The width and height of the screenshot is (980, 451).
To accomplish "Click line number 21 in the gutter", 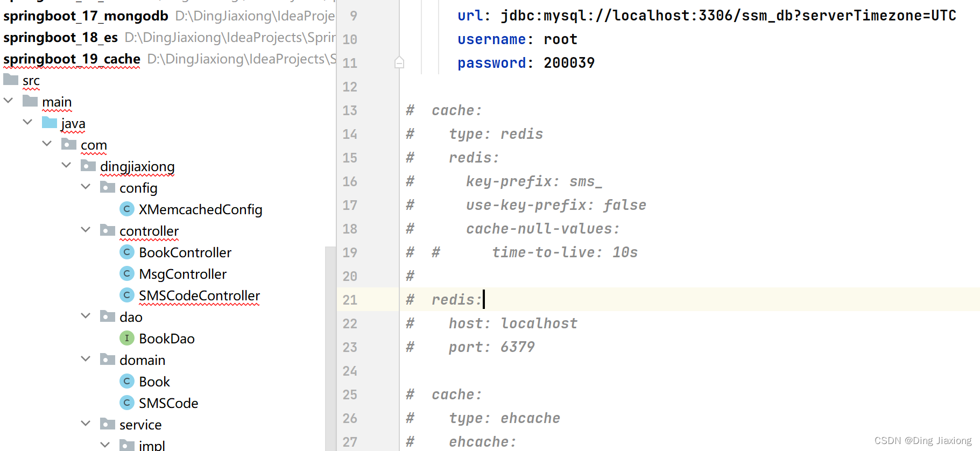I will (x=350, y=300).
